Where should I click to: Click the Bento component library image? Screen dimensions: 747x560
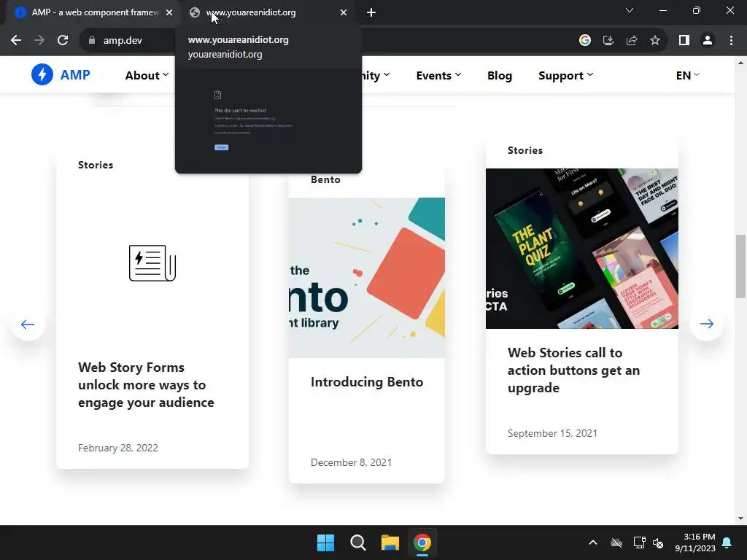367,278
